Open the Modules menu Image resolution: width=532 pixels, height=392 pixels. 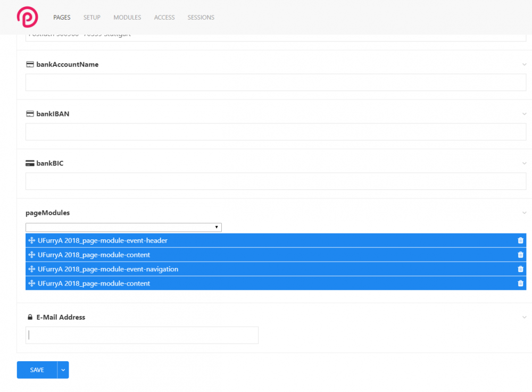pos(127,18)
